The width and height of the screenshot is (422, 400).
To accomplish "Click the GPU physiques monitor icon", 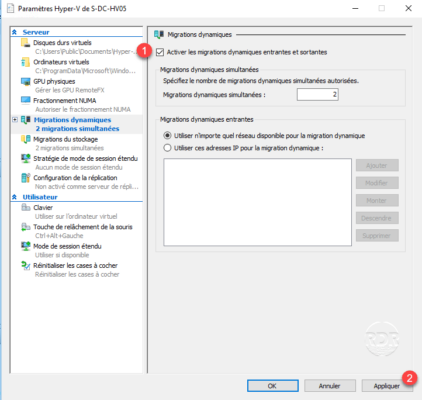I will [26, 81].
